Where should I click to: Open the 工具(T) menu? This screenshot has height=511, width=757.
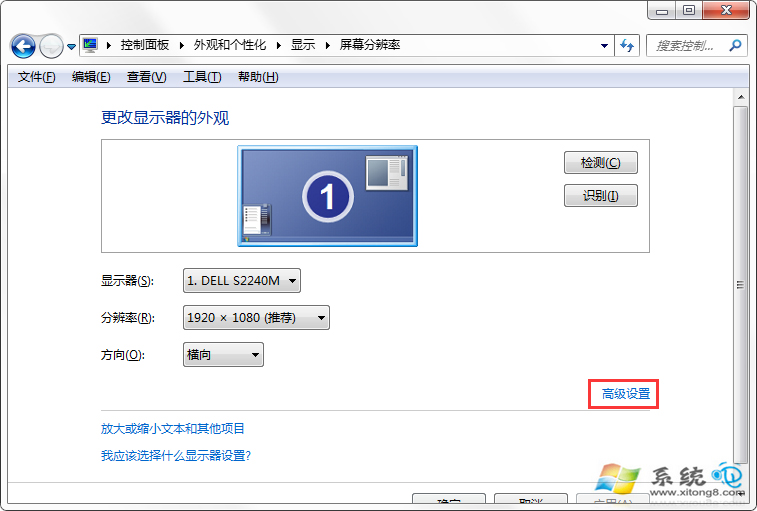tap(202, 77)
